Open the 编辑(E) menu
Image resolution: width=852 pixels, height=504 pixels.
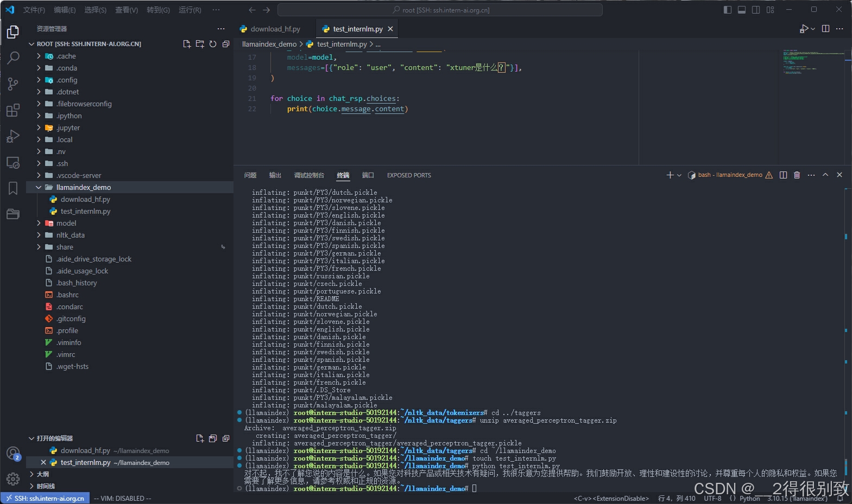point(65,10)
